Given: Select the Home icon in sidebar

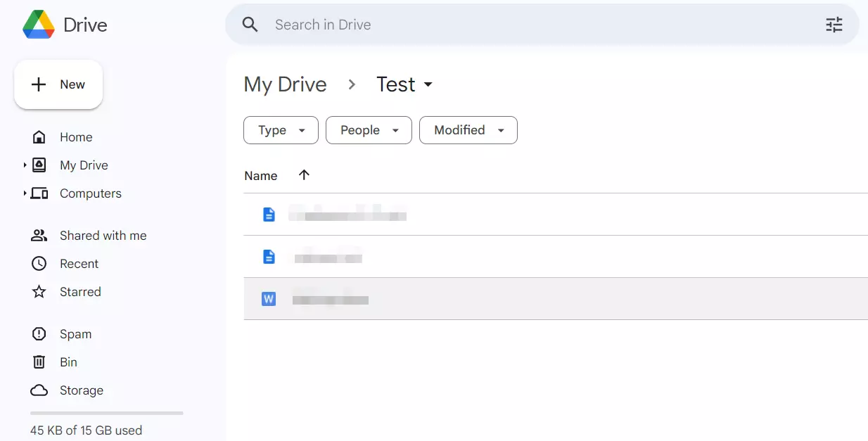Looking at the screenshot, I should pyautogui.click(x=39, y=136).
